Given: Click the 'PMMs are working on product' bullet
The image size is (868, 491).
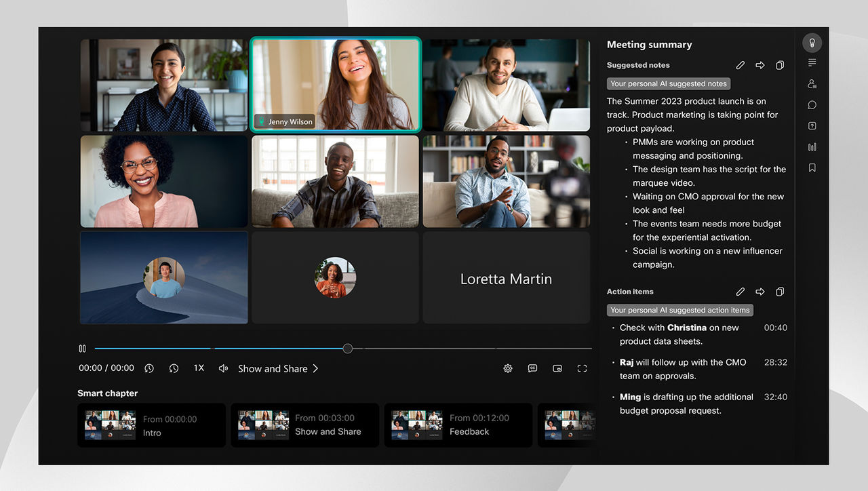Looking at the screenshot, I should pyautogui.click(x=693, y=149).
